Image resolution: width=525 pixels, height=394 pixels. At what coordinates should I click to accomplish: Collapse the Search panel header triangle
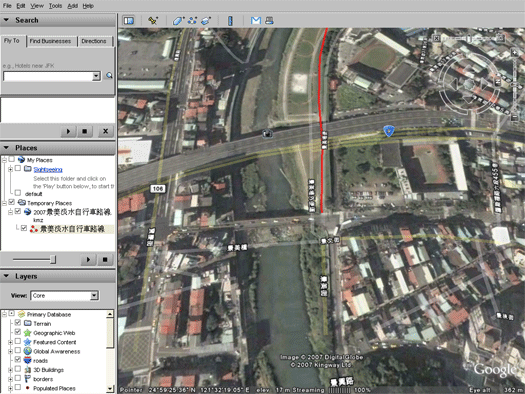pos(6,20)
